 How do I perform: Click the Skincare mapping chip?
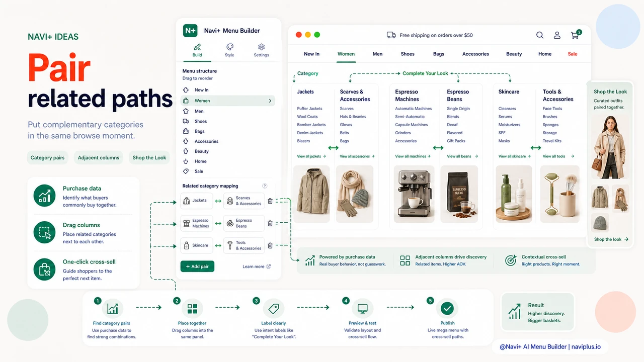(197, 245)
